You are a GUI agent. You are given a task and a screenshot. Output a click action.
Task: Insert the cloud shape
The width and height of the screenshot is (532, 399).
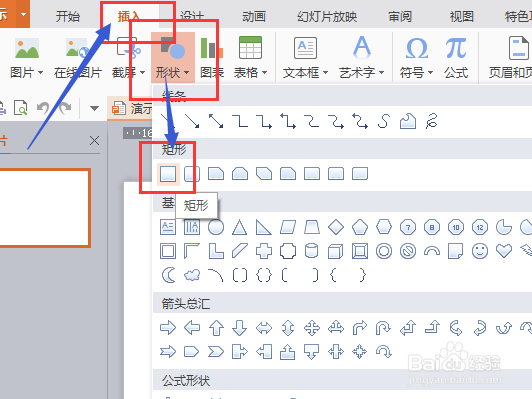192,275
